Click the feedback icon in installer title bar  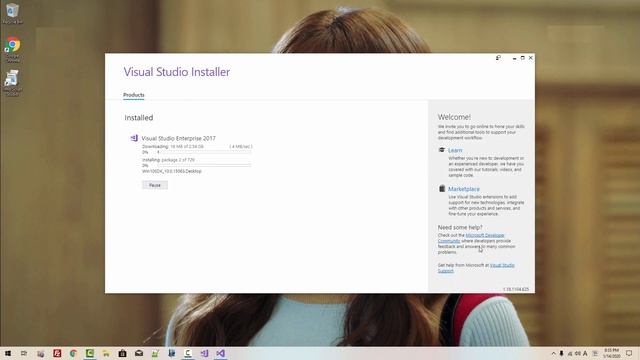(x=498, y=58)
